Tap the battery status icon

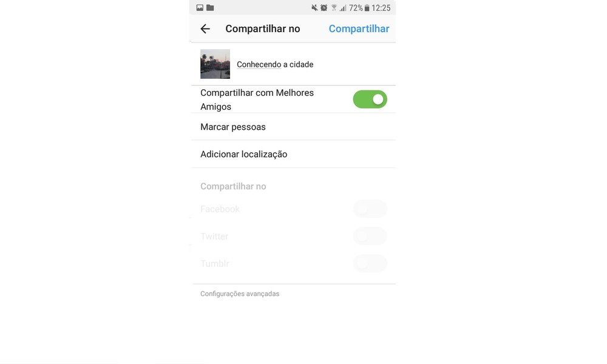click(367, 8)
